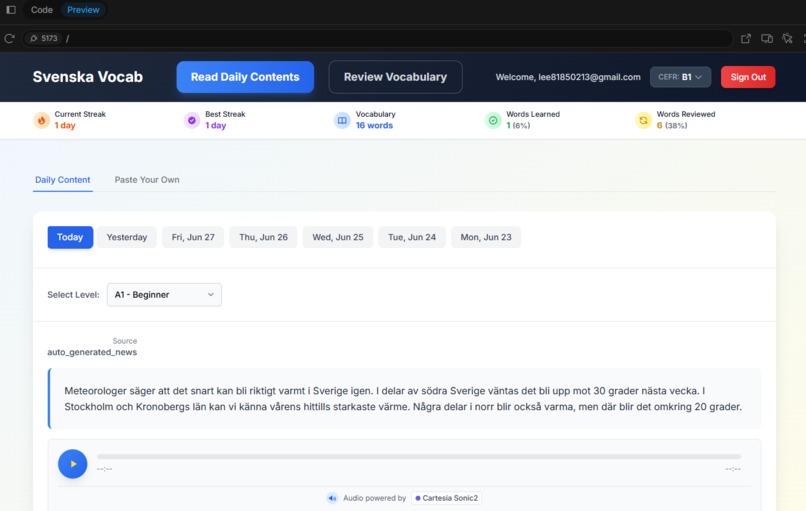Click the Svenska Vocab logo title
Screen dimensions: 806x511
tap(88, 77)
